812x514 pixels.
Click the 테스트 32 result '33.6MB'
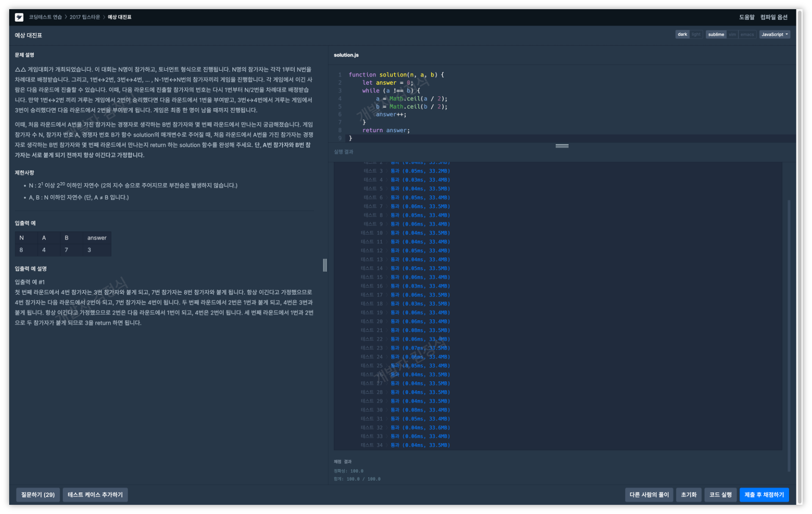pyautogui.click(x=438, y=428)
